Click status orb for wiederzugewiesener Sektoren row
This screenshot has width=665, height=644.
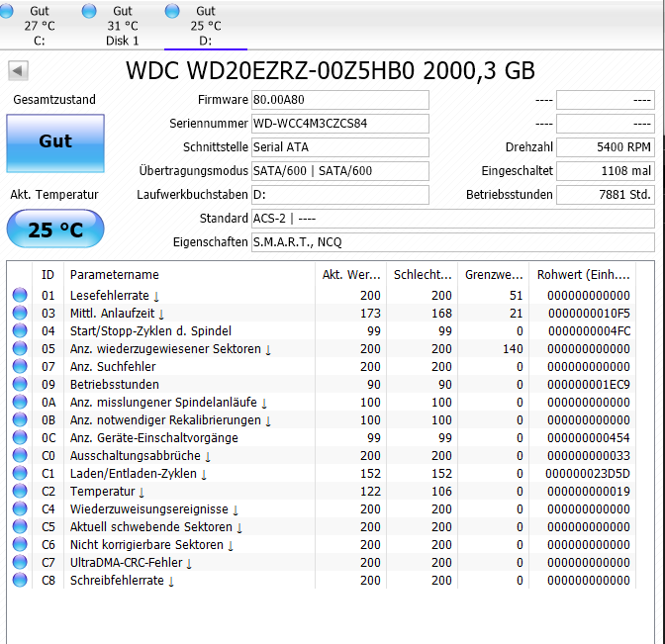pyautogui.click(x=20, y=348)
